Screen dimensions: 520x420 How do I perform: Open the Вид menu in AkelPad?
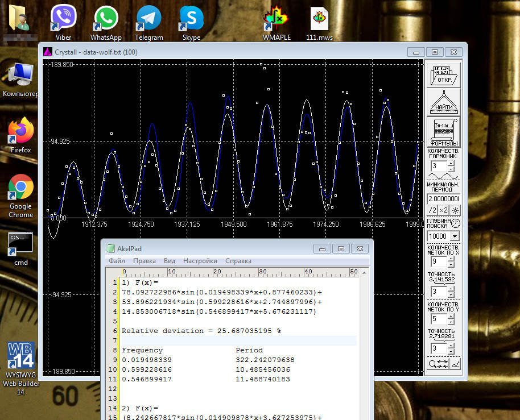coord(170,261)
